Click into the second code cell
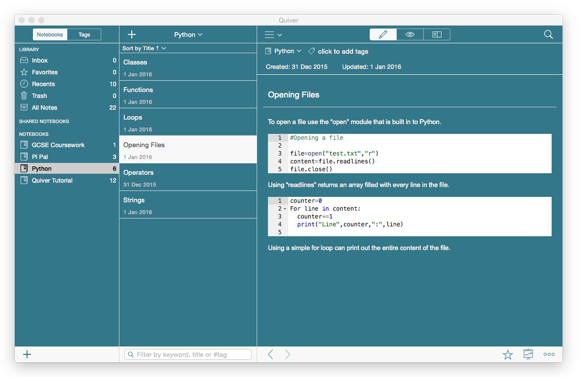 coord(410,217)
